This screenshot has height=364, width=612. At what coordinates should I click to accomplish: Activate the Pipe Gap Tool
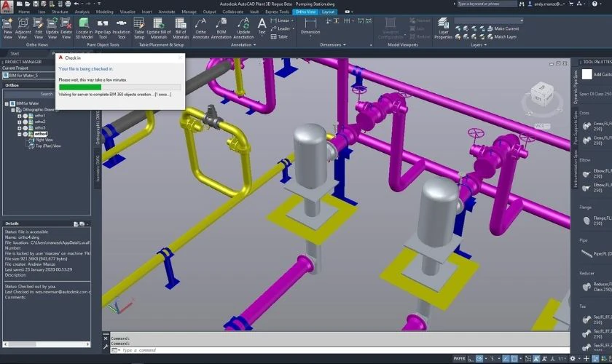tap(103, 28)
